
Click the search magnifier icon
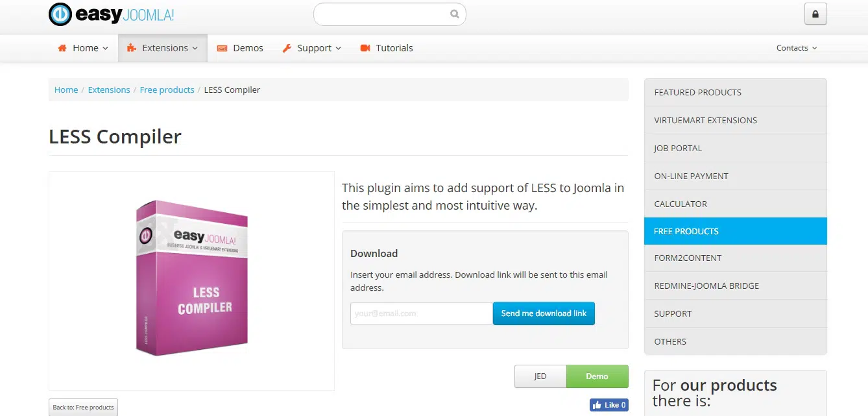click(x=455, y=14)
